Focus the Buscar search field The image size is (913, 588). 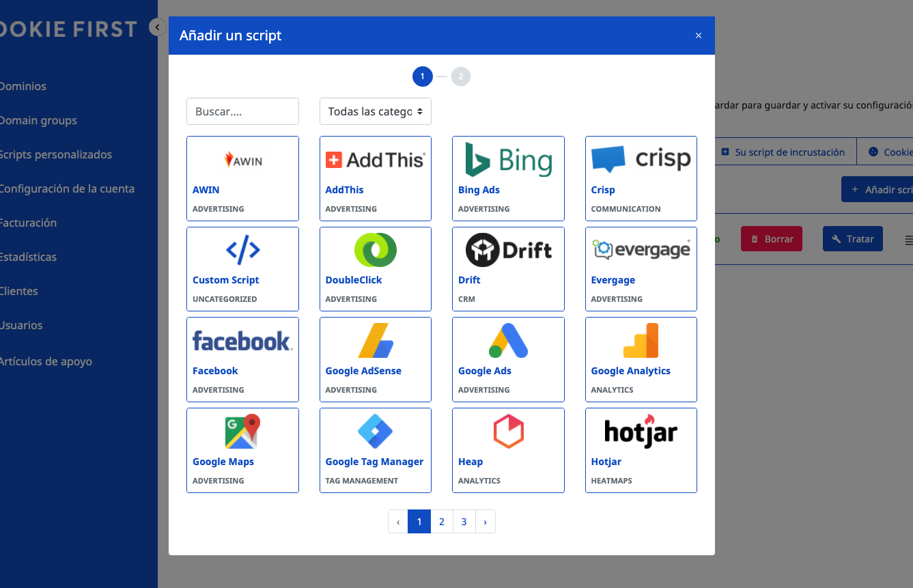[x=242, y=111]
